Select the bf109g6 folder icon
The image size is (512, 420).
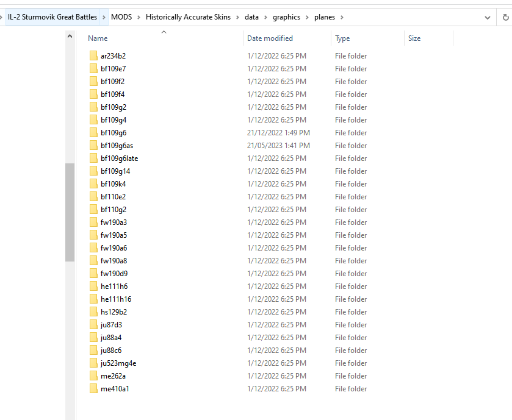tap(93, 133)
